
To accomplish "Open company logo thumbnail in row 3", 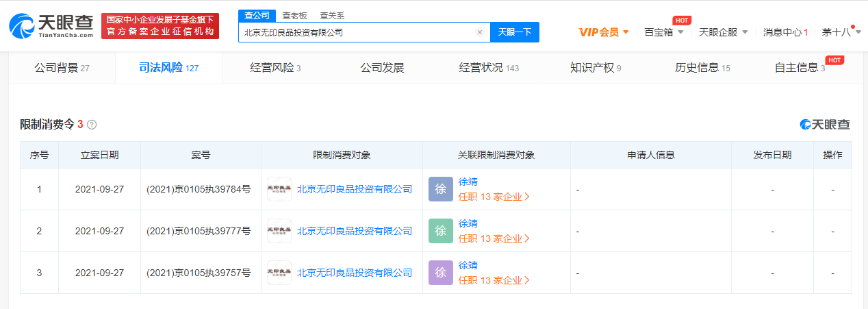I will [279, 273].
